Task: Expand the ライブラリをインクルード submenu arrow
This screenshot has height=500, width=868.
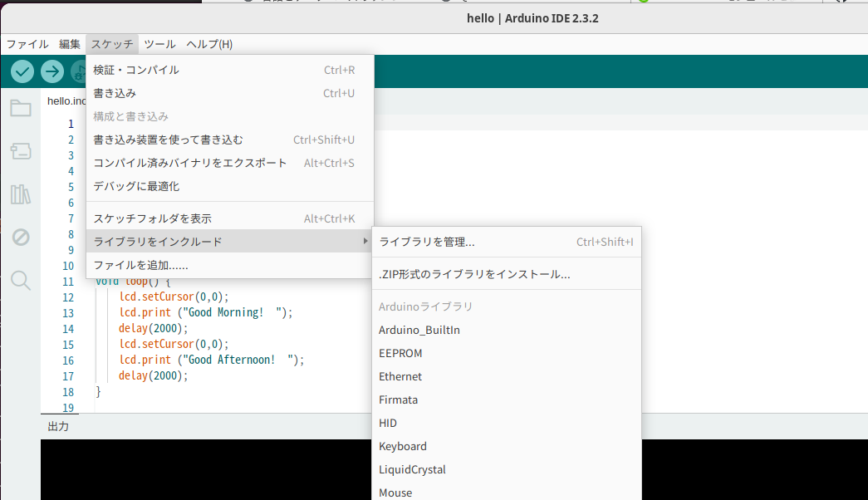Action: pos(365,241)
